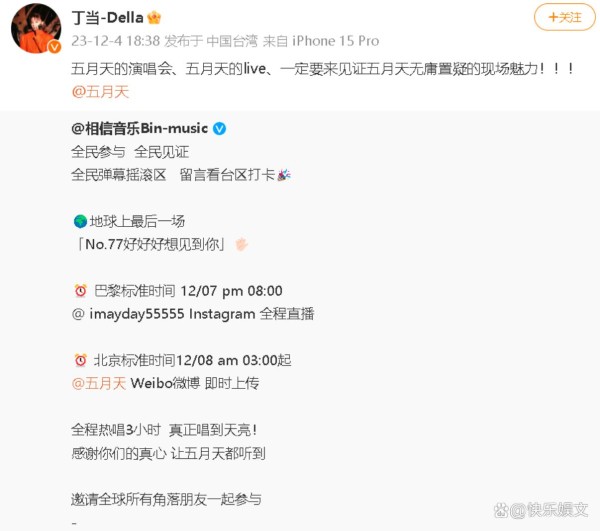Click the 丁当-Della profile avatar

click(36, 28)
